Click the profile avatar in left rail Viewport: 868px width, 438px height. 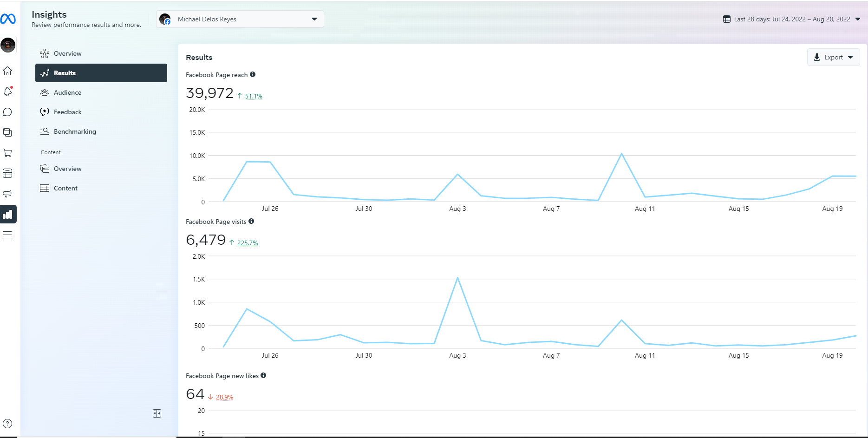(8, 45)
